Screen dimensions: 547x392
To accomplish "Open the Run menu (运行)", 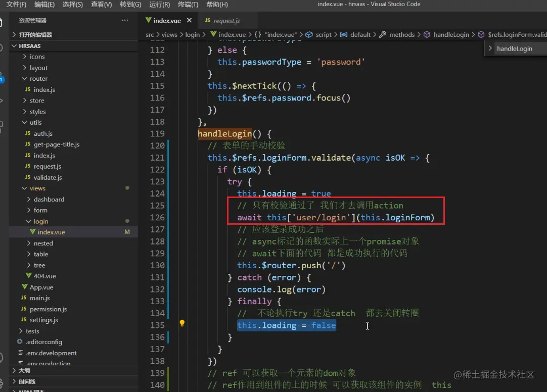I will click(x=159, y=5).
